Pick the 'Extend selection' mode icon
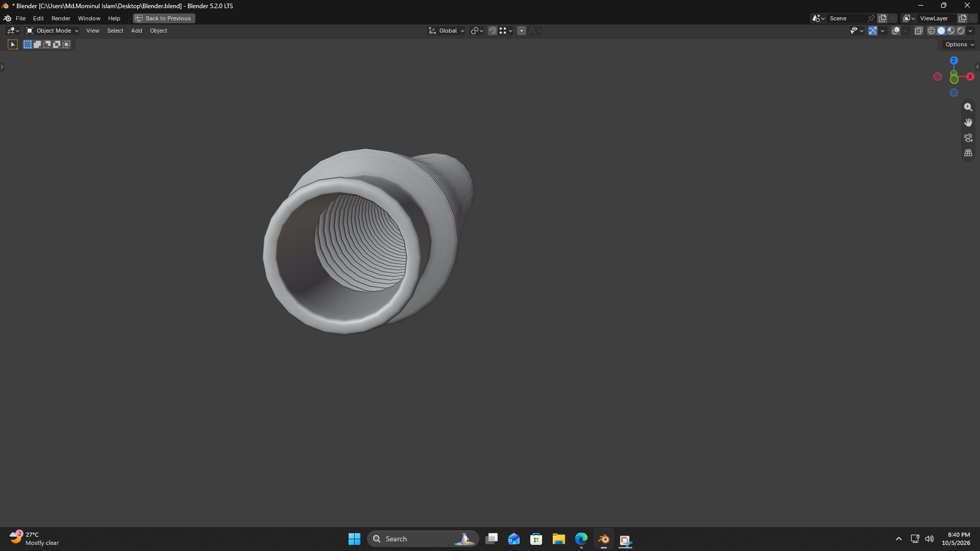 pos(37,44)
